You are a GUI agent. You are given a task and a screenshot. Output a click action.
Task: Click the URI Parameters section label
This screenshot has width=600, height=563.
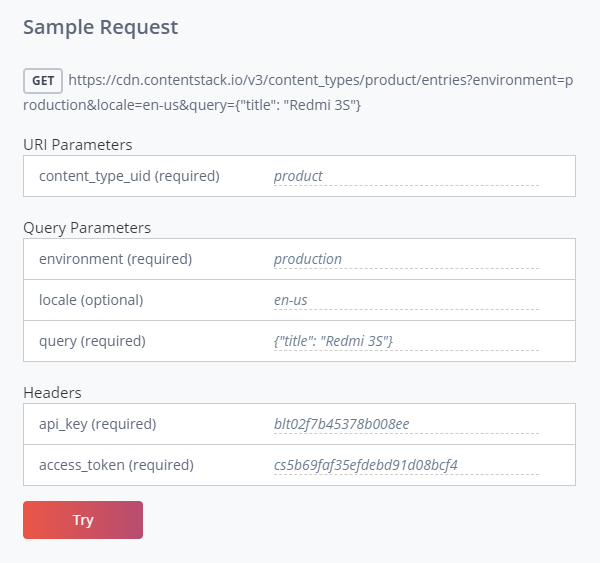[78, 145]
